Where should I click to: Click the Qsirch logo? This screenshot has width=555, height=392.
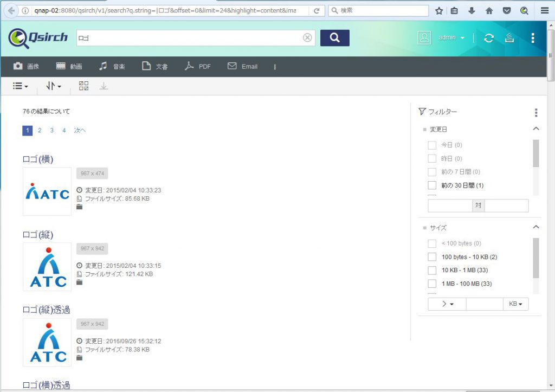pos(37,38)
